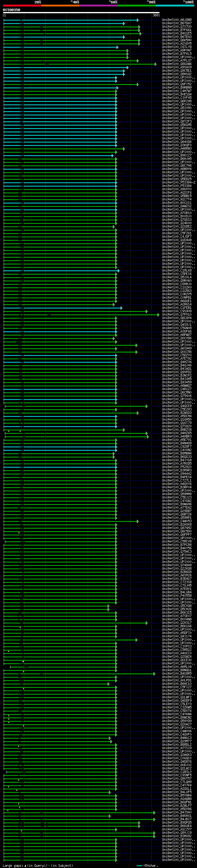Select hit UniRef100_A9SAX9
Image resolution: width=197 pixels, height=868 pixels.
pos(177,67)
